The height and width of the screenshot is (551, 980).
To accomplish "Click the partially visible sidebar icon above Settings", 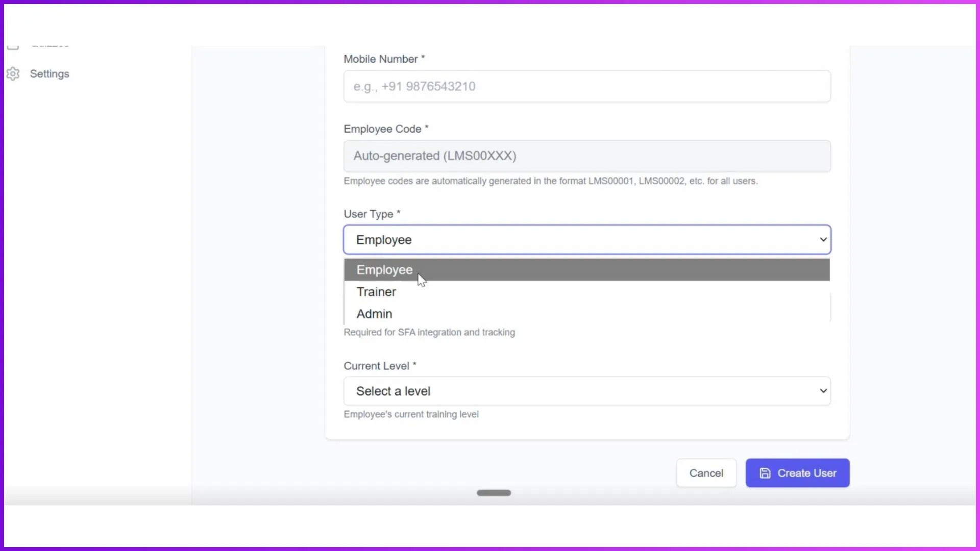I will (x=13, y=45).
